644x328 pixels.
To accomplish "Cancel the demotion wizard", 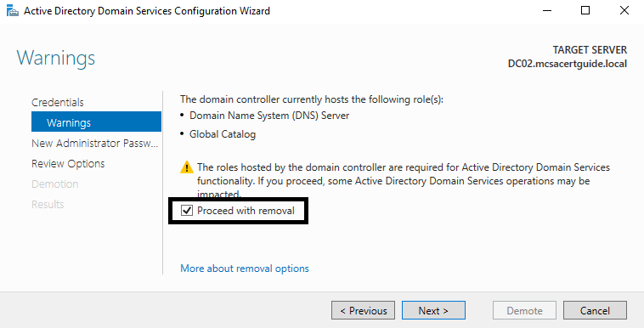I will 595,310.
